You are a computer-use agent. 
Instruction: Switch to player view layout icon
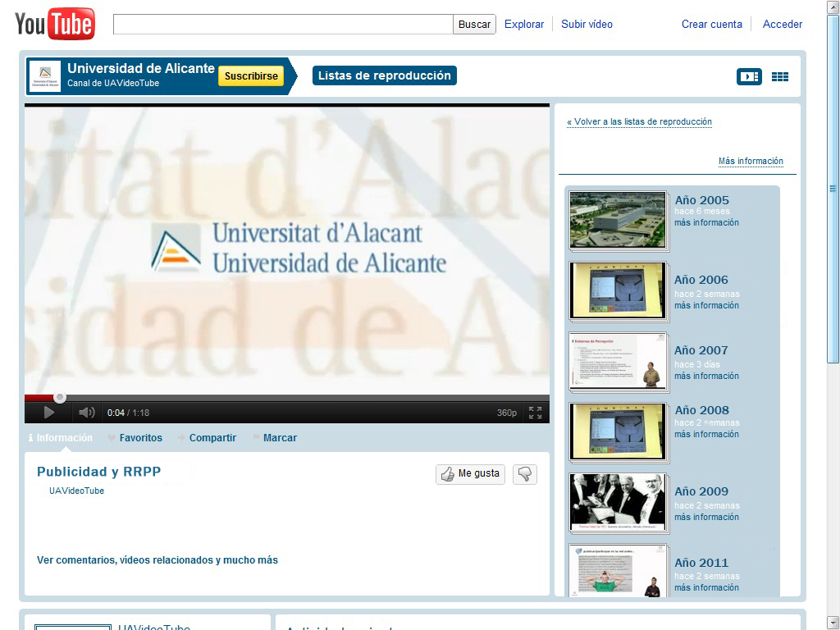pyautogui.click(x=749, y=76)
